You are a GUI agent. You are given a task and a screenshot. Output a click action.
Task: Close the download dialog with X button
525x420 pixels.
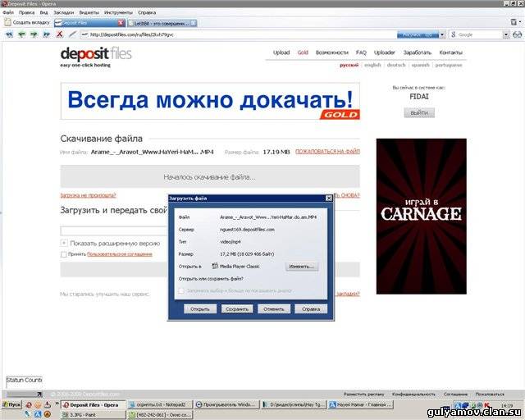tap(329, 198)
